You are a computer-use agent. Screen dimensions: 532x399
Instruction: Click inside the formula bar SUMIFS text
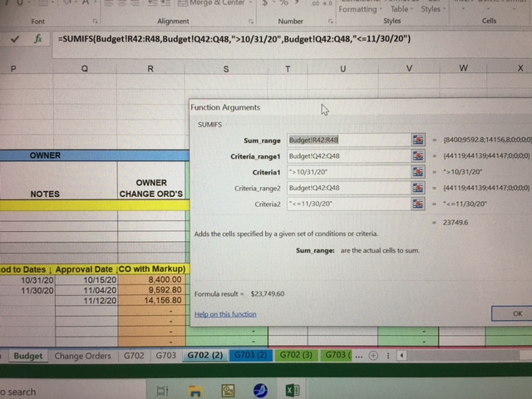(x=234, y=39)
